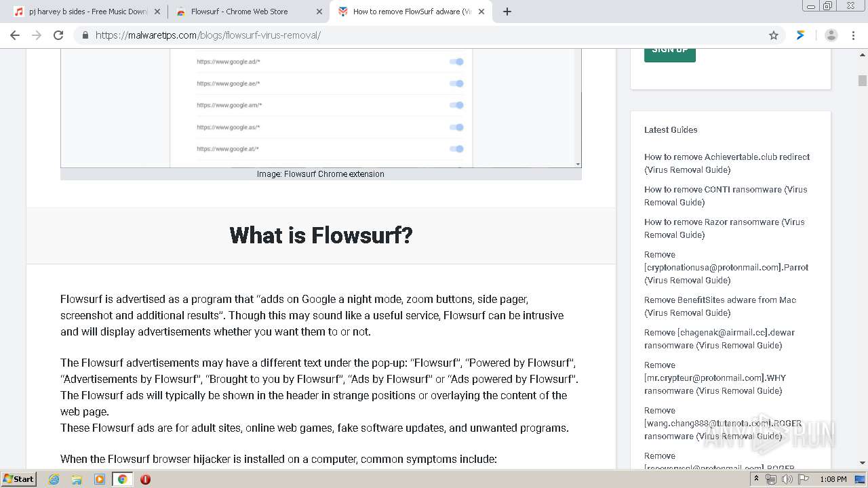This screenshot has width=868, height=488.
Task: Open the Chrome three-dot menu
Action: point(853,35)
